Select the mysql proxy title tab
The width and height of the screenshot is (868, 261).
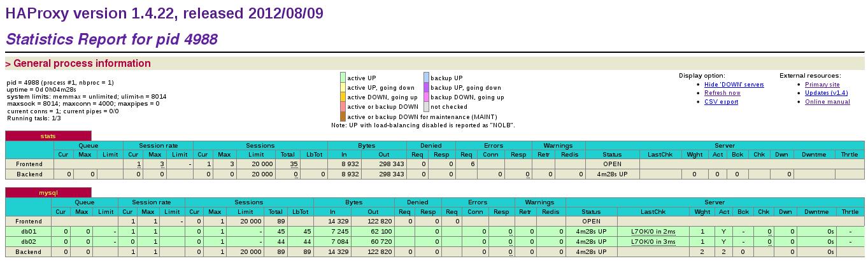(x=48, y=192)
